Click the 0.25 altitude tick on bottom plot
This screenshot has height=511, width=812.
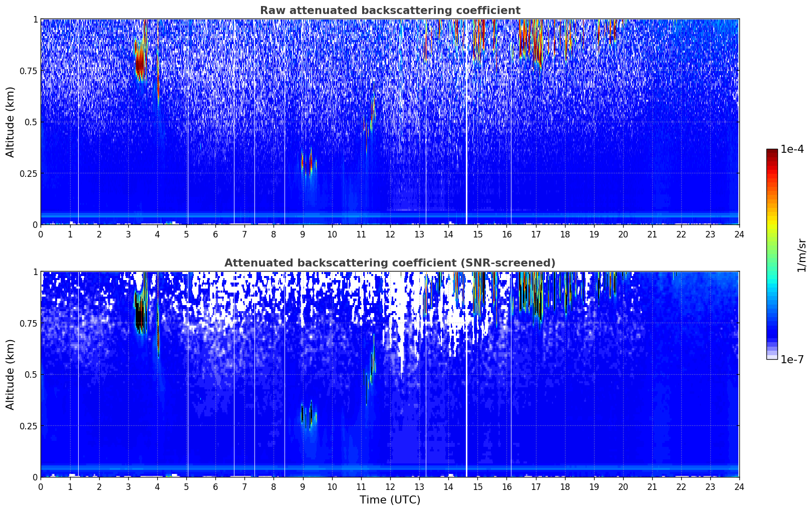(x=28, y=426)
